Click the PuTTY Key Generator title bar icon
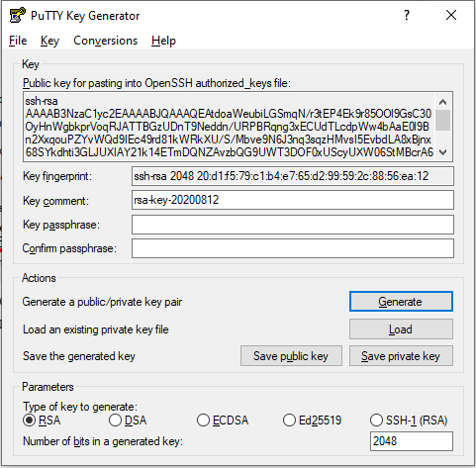 (17, 15)
